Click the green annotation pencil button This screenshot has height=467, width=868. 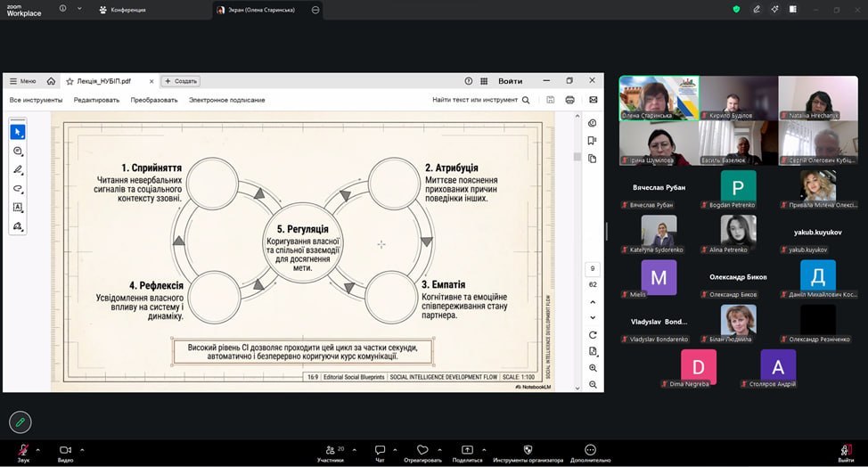coord(20,422)
